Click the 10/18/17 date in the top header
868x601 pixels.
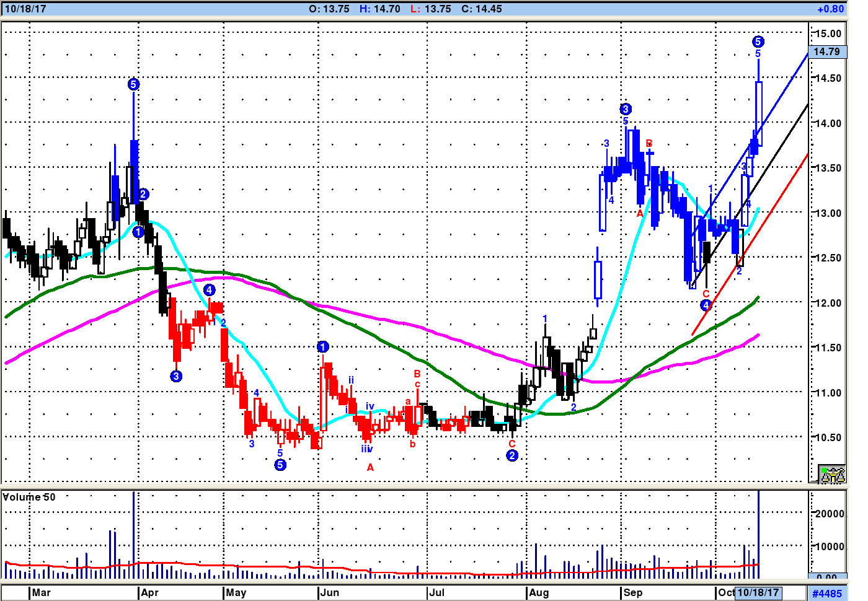point(25,9)
